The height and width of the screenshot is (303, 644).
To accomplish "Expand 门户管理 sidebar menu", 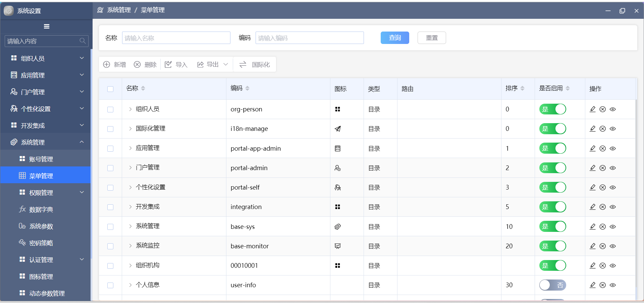I will tap(46, 92).
